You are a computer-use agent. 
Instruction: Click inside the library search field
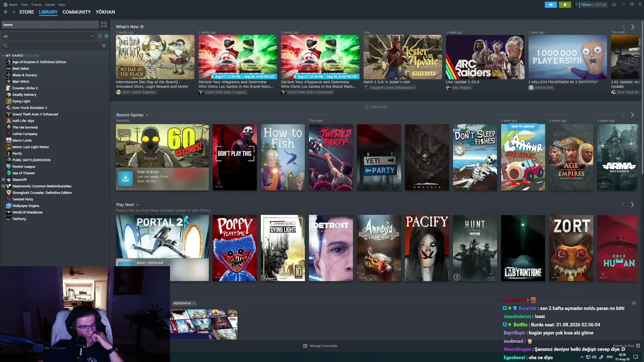(54, 46)
